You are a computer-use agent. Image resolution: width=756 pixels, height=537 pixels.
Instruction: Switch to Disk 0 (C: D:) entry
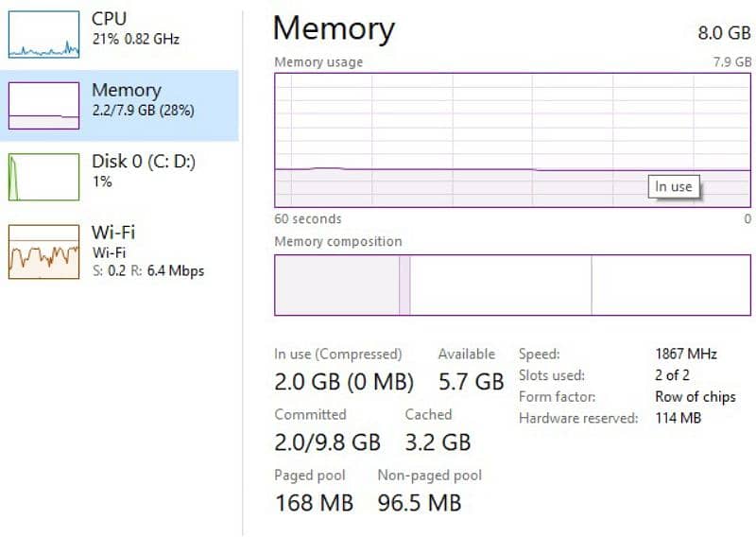[143, 170]
